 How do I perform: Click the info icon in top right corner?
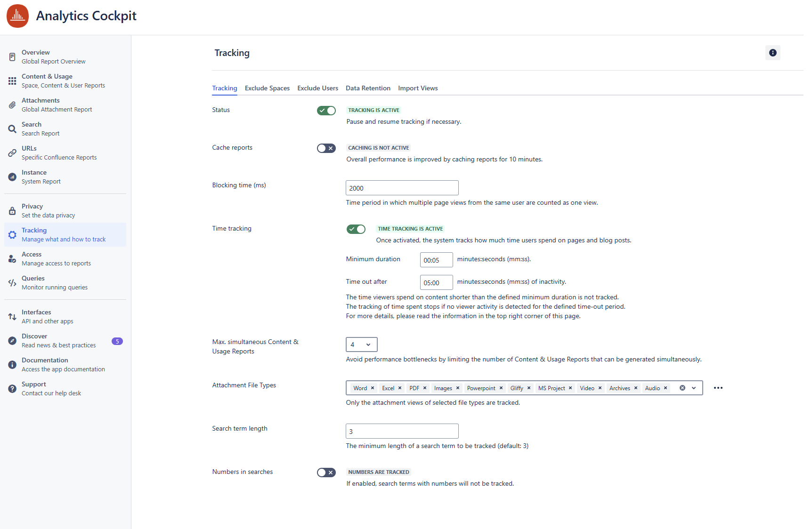[772, 53]
